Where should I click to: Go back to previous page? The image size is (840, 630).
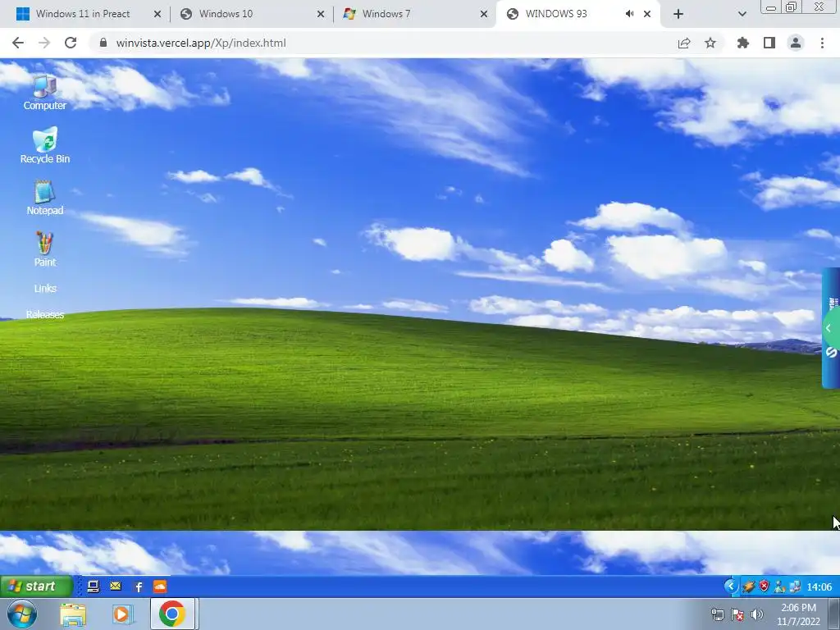[x=18, y=43]
